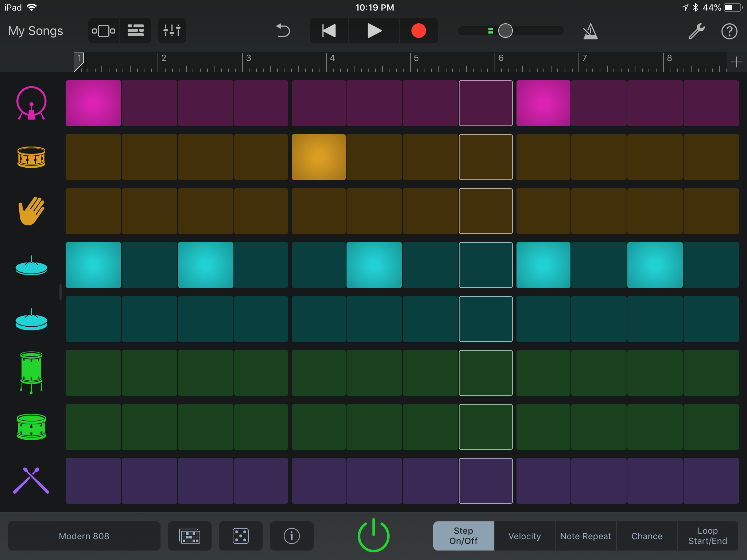The width and height of the screenshot is (747, 560).
Task: Switch to Loop Start/End mode
Action: (708, 536)
